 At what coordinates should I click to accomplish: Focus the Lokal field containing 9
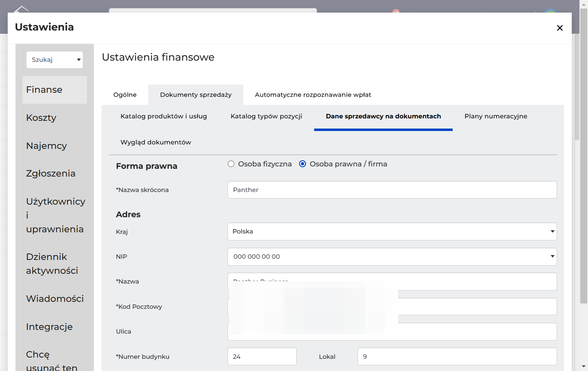point(457,356)
